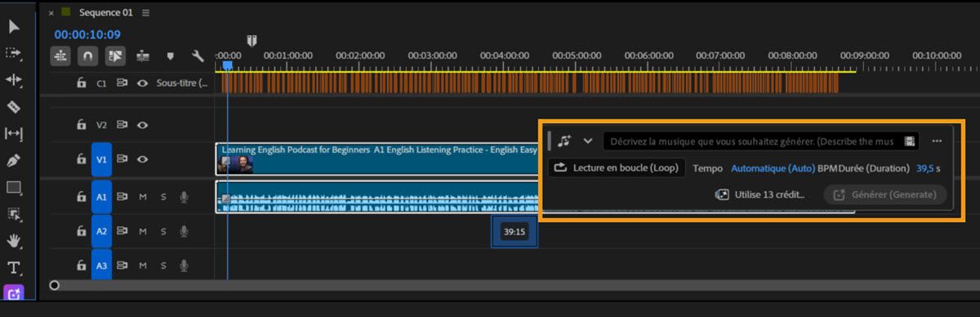The image size is (980, 317).
Task: Add a marker with the marker icon
Action: 171,56
